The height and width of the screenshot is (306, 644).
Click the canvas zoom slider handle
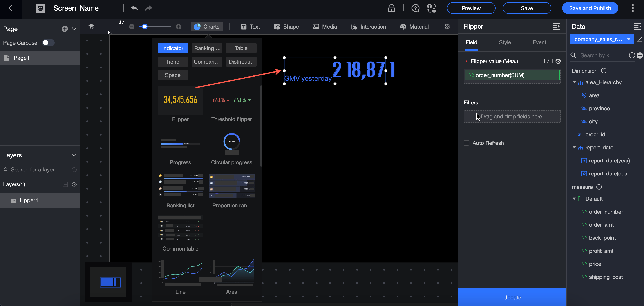145,27
